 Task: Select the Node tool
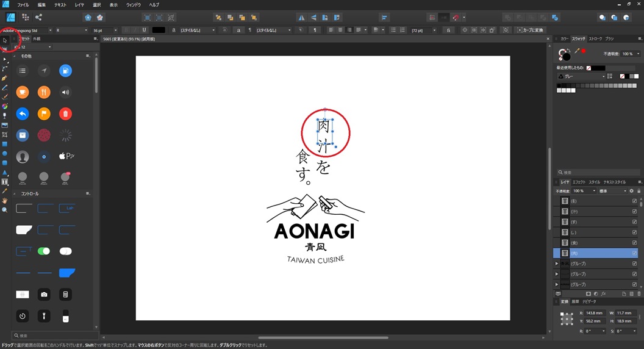pos(4,60)
